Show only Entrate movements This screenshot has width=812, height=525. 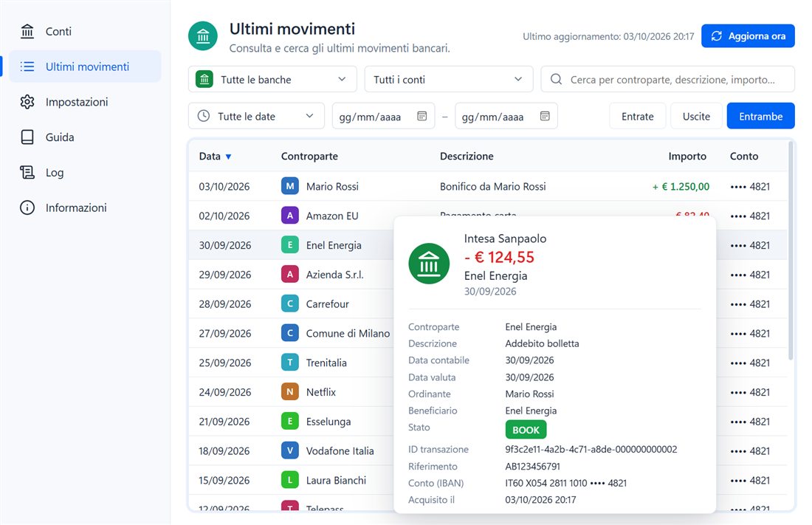click(638, 116)
